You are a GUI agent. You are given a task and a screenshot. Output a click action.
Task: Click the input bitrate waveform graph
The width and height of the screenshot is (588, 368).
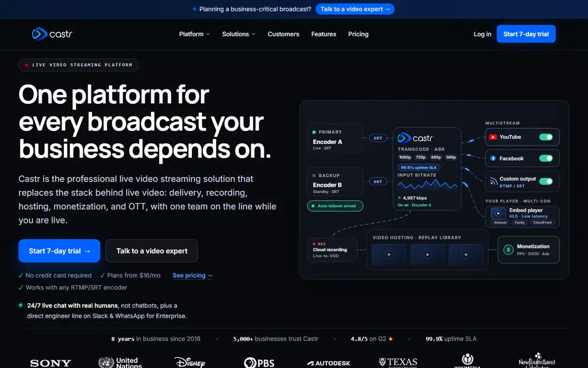click(x=427, y=185)
